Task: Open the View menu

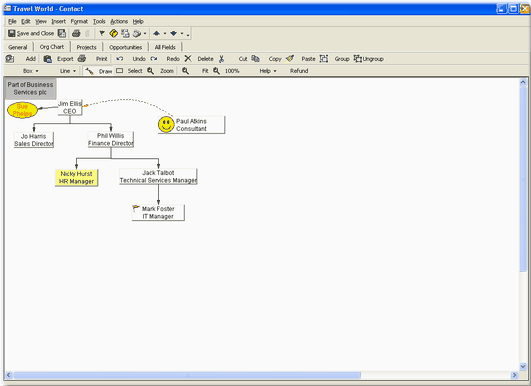Action: 41,22
